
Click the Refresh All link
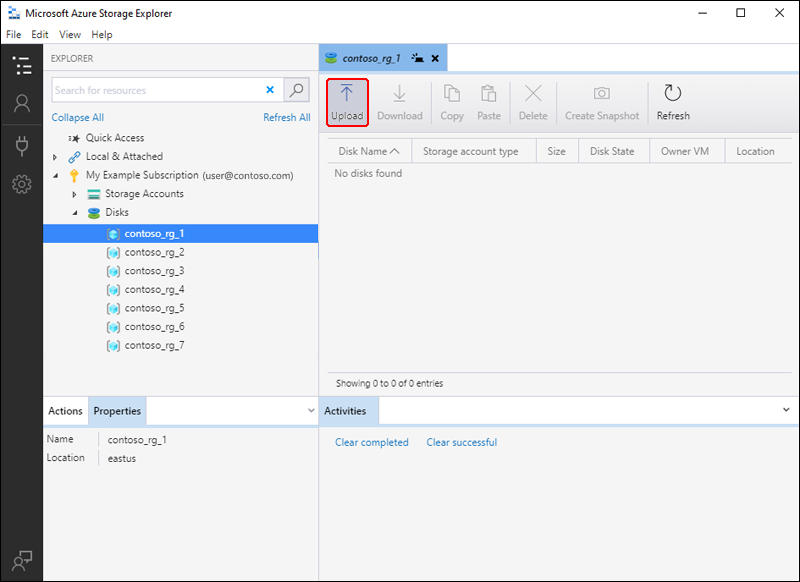[x=287, y=117]
